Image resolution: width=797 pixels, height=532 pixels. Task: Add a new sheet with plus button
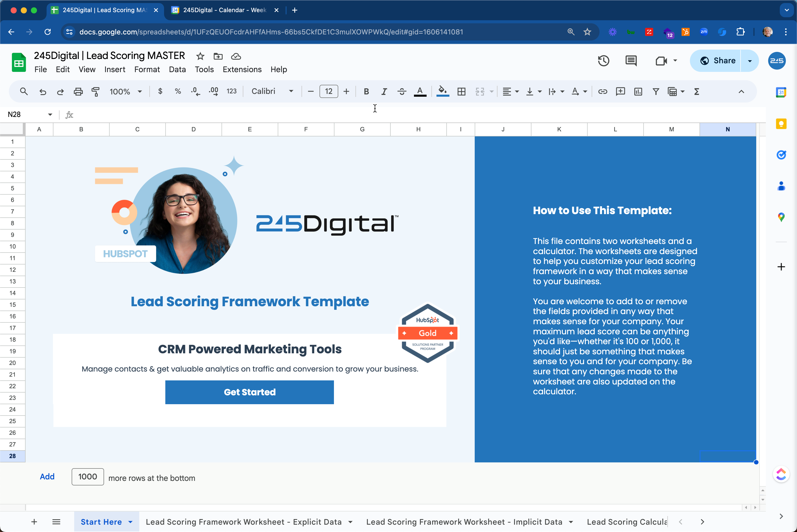[34, 522]
